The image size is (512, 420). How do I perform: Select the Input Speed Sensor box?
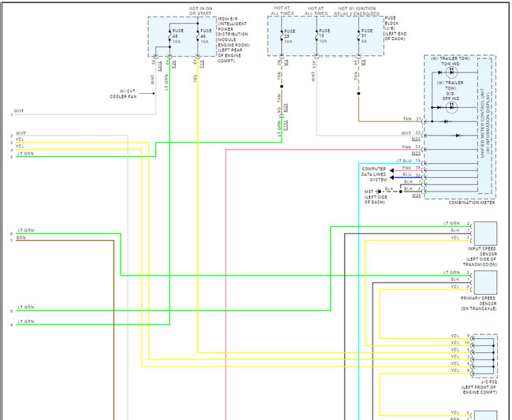click(484, 232)
